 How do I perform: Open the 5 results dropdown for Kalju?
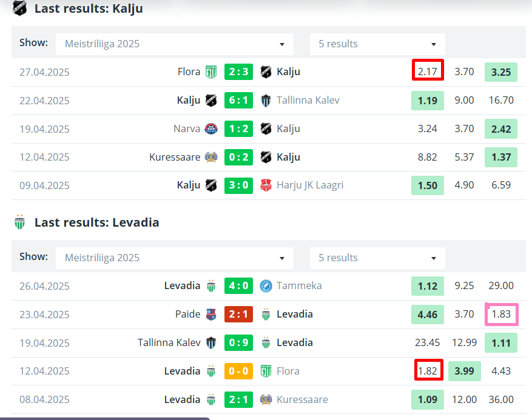[377, 44]
